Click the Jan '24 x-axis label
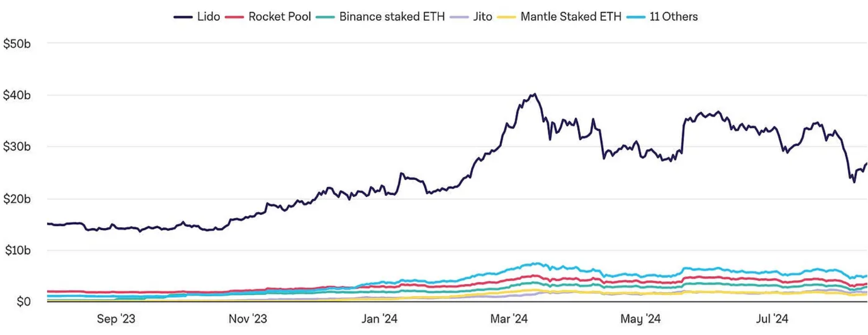The height and width of the screenshot is (335, 868). pyautogui.click(x=379, y=319)
